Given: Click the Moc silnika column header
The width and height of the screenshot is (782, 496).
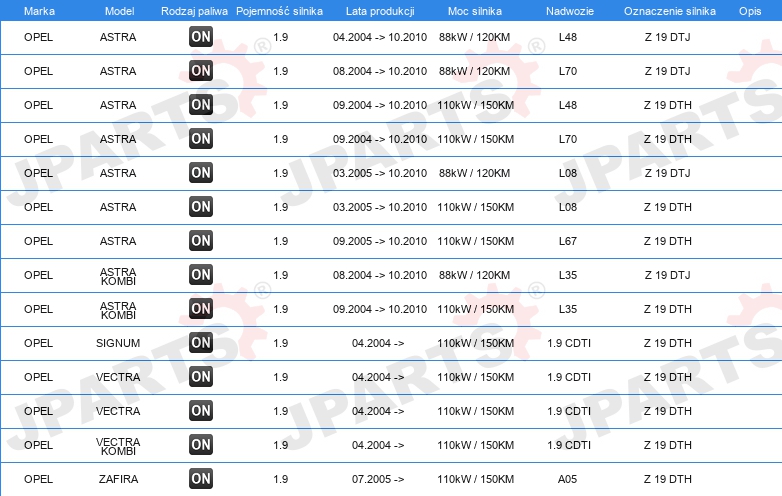Looking at the screenshot, I should click(x=475, y=11).
